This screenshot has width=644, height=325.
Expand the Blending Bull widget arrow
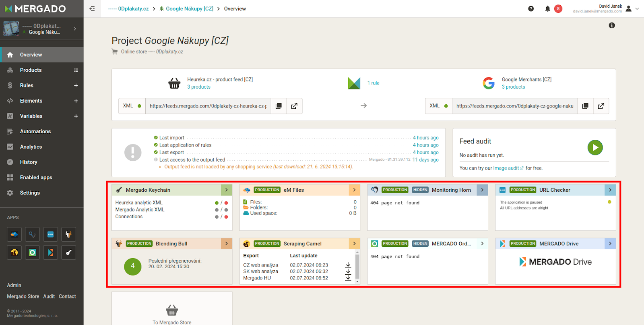(x=227, y=244)
